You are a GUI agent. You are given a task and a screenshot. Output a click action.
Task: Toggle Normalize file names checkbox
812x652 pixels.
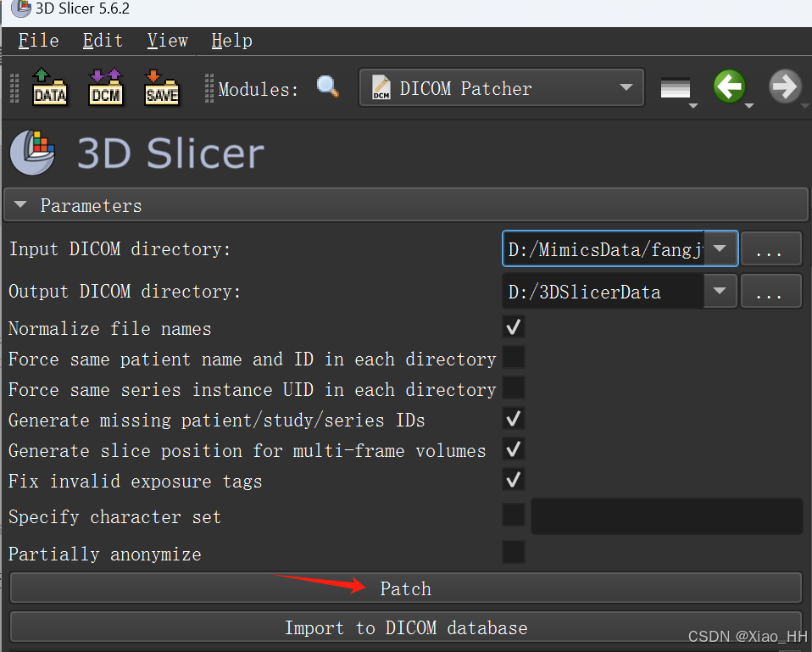513,327
